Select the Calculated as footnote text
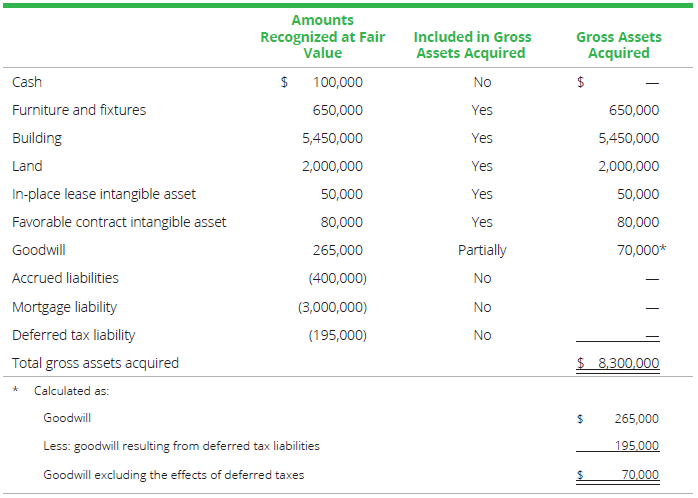 click(x=71, y=390)
